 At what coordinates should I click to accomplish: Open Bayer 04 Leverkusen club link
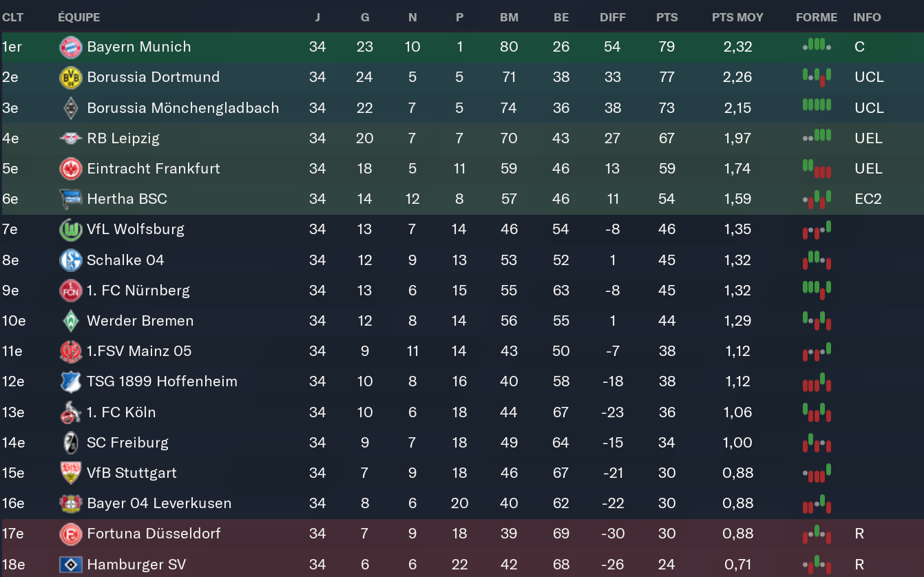pyautogui.click(x=159, y=503)
